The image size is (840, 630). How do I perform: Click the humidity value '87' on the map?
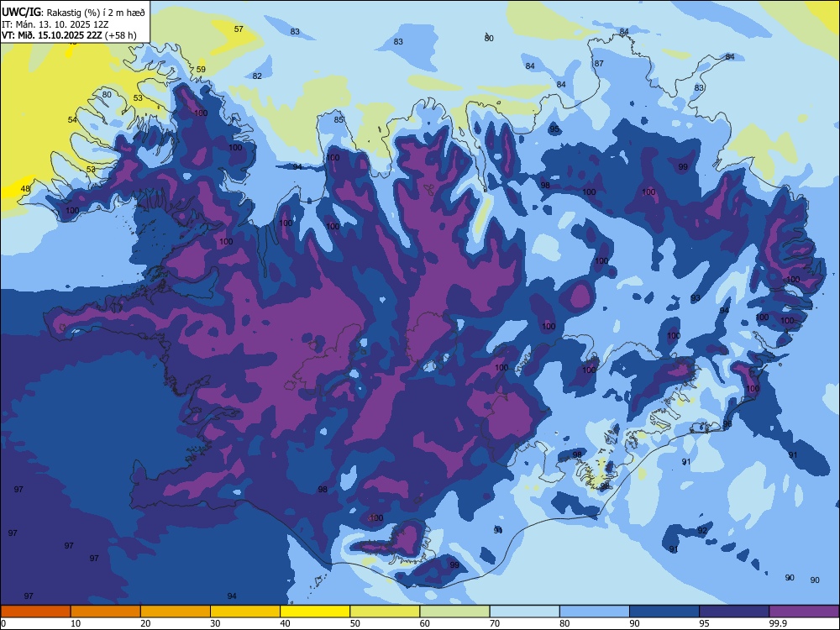click(x=599, y=63)
